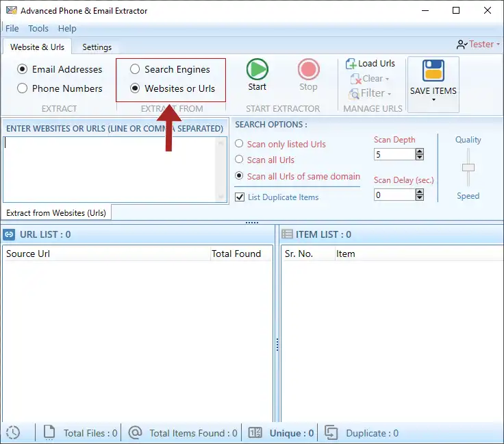This screenshot has height=444, width=504.
Task: Click the Load Urls label
Action: [377, 64]
